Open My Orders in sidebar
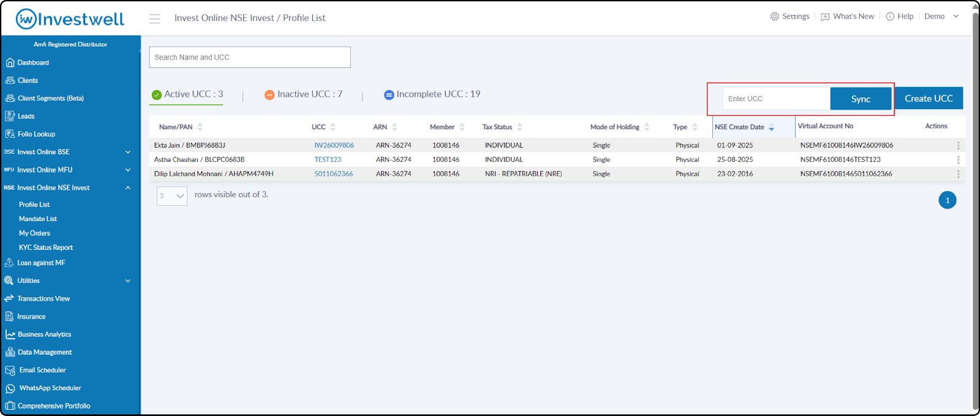980x416 pixels. click(34, 233)
